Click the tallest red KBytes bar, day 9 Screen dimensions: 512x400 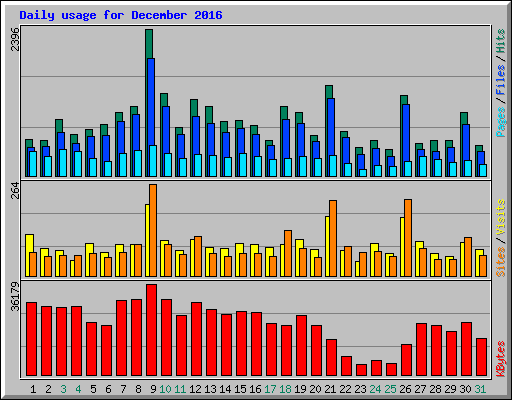pyautogui.click(x=151, y=330)
